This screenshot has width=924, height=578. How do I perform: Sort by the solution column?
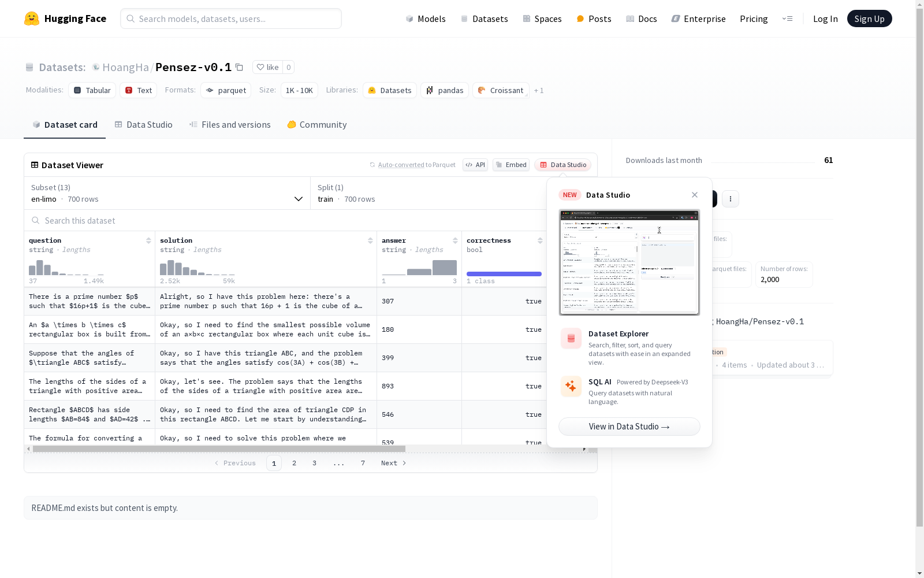click(x=370, y=240)
